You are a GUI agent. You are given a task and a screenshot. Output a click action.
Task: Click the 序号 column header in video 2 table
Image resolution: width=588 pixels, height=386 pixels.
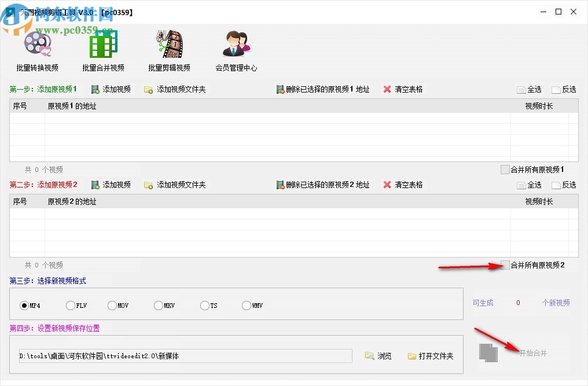pos(27,201)
